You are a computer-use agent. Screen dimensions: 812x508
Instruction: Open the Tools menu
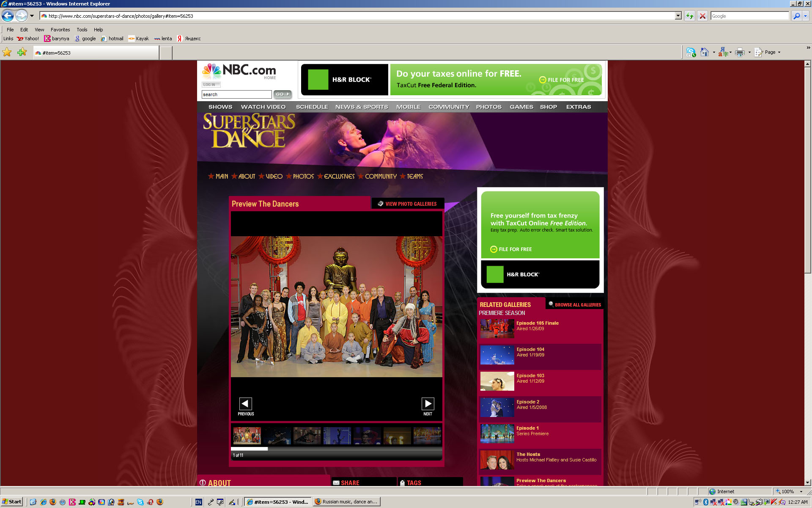pyautogui.click(x=82, y=30)
